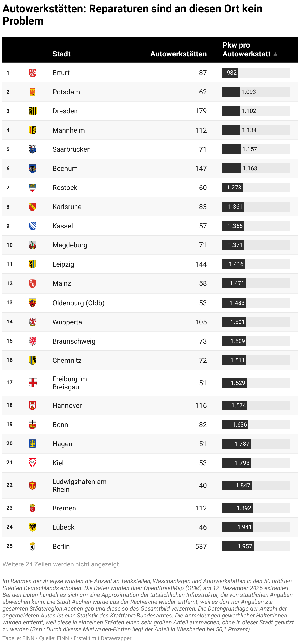300x644 pixels.
Task: Click the Ludwigshafen anchor crest icon
Action: pyautogui.click(x=32, y=485)
